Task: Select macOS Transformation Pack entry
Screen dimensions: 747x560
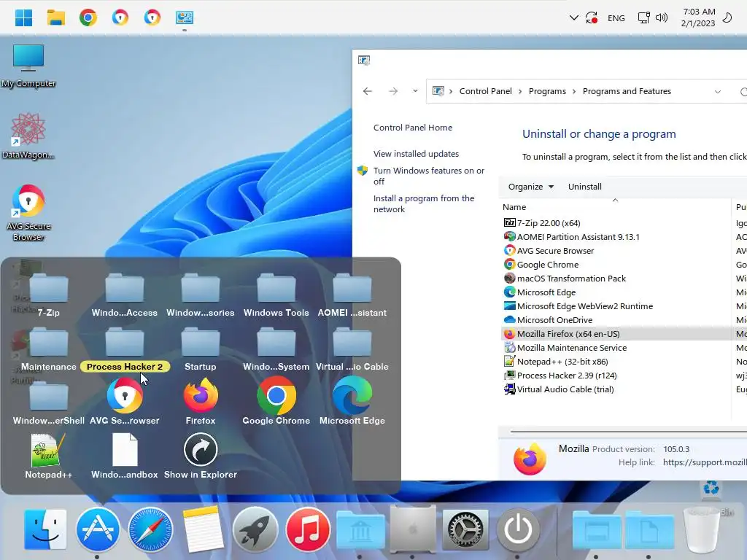Action: [x=571, y=279]
